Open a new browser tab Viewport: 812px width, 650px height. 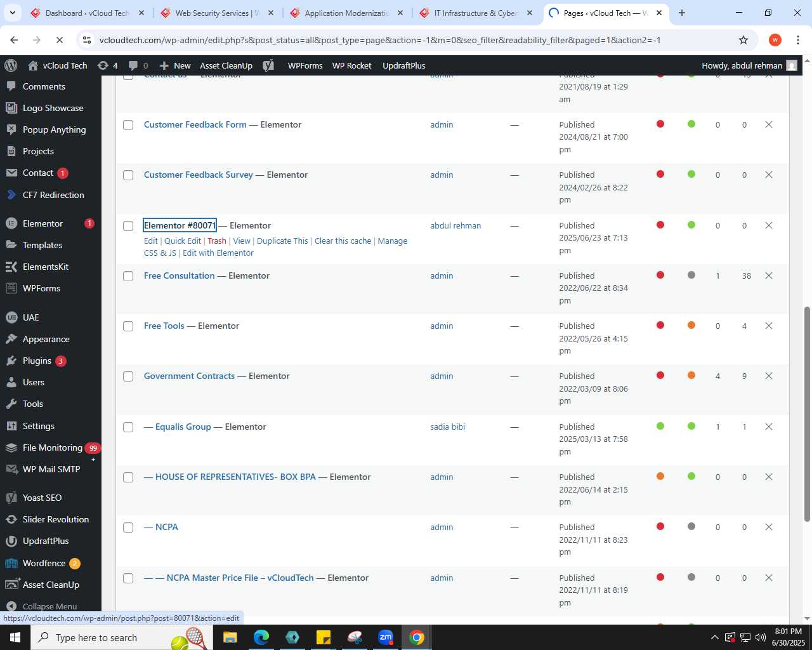point(682,13)
